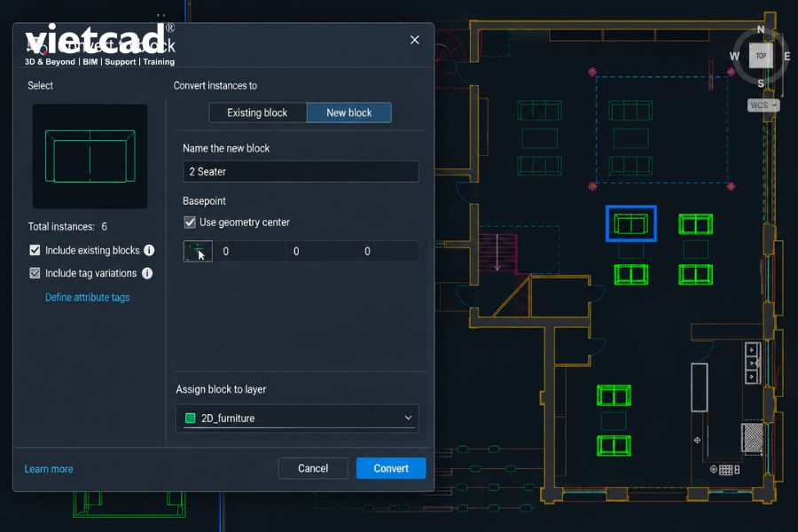Show info for Include tag variations
798x532 pixels.
(x=147, y=273)
